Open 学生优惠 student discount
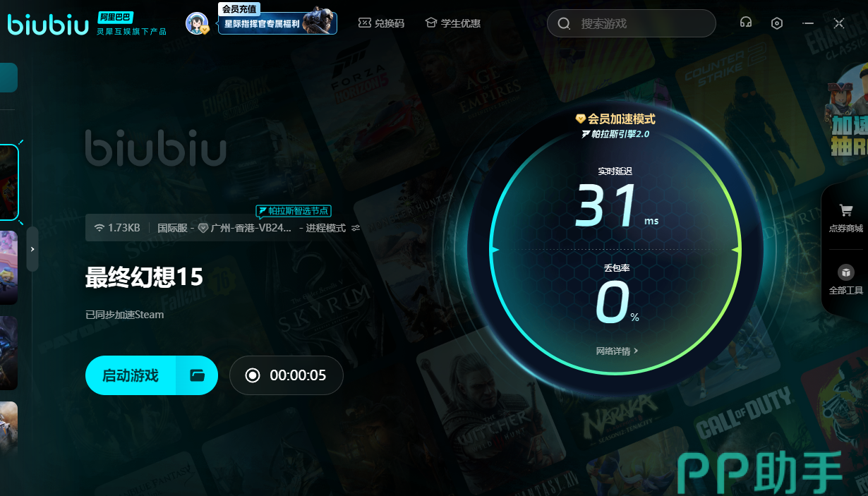 pyautogui.click(x=452, y=23)
